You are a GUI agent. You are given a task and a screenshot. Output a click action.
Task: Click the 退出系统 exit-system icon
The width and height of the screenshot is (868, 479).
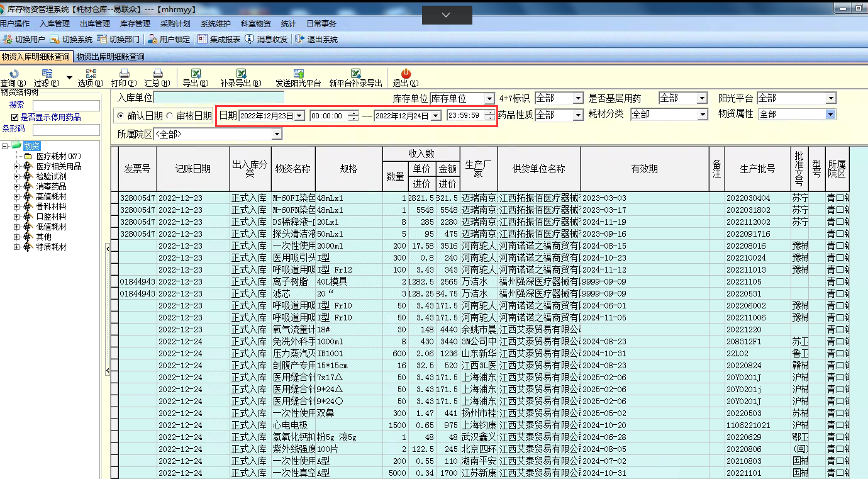point(300,39)
